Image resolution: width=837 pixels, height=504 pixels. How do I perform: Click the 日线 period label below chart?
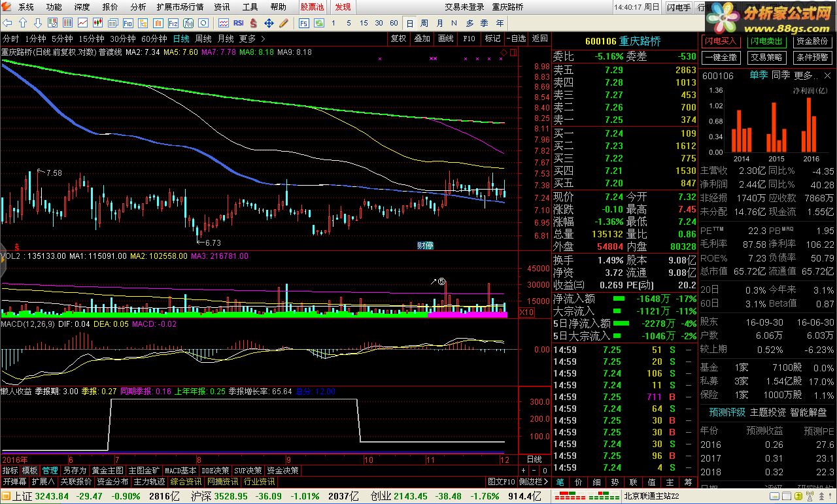tap(534, 459)
